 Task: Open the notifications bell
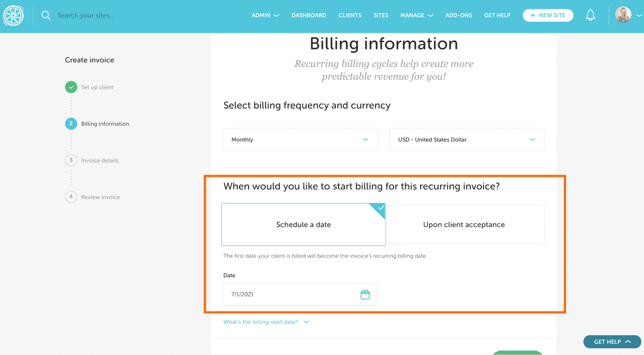pos(590,15)
